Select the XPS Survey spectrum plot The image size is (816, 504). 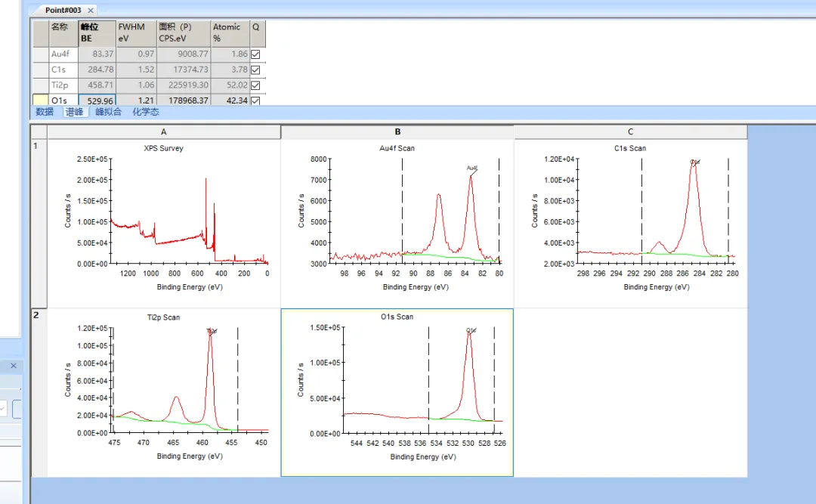tap(164, 223)
